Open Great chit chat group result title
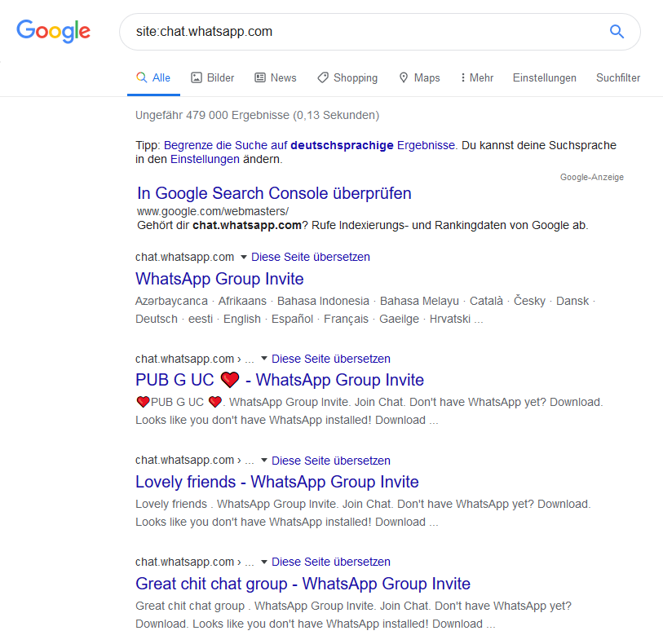Screen dimensions: 663x644 click(303, 584)
